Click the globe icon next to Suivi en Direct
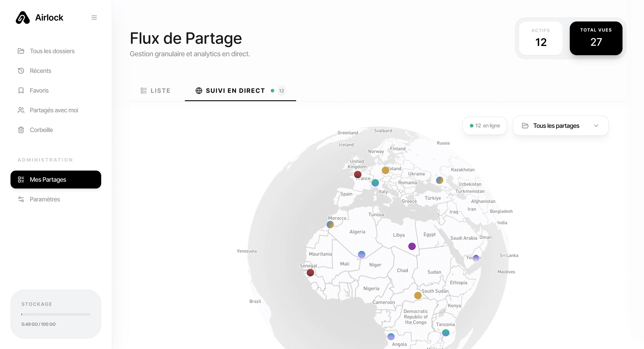 199,91
